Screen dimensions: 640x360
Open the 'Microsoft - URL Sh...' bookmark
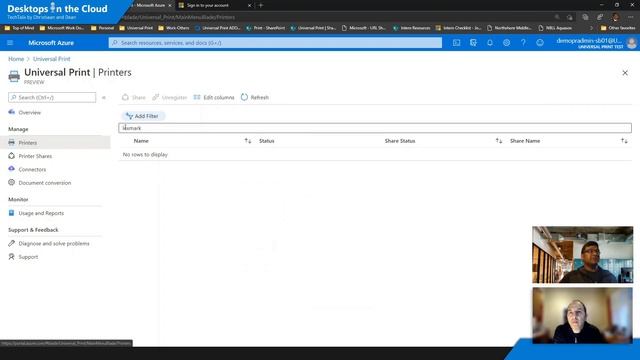[363, 28]
